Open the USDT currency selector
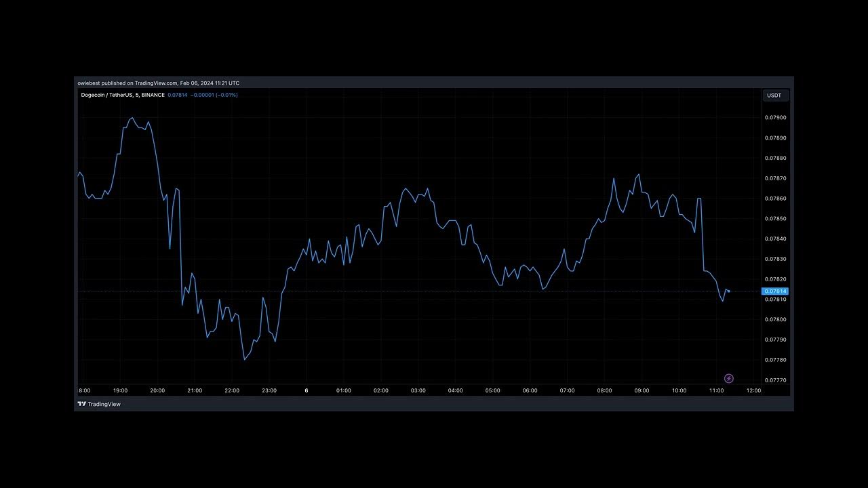 tap(774, 96)
